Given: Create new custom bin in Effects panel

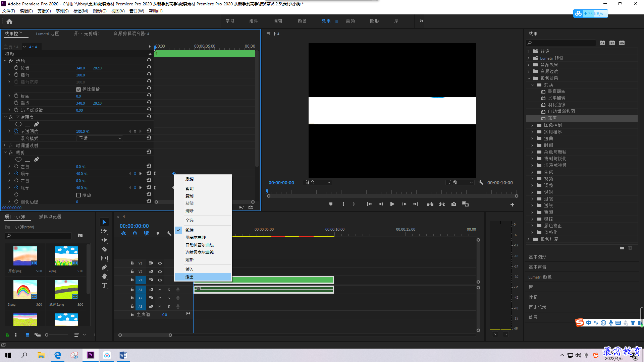Looking at the screenshot, I should (x=622, y=248).
